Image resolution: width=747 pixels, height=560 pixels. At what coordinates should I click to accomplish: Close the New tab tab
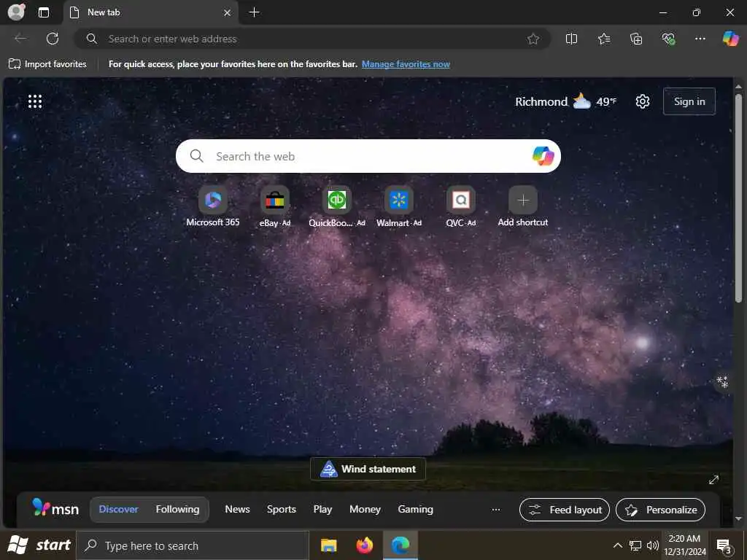(x=228, y=13)
